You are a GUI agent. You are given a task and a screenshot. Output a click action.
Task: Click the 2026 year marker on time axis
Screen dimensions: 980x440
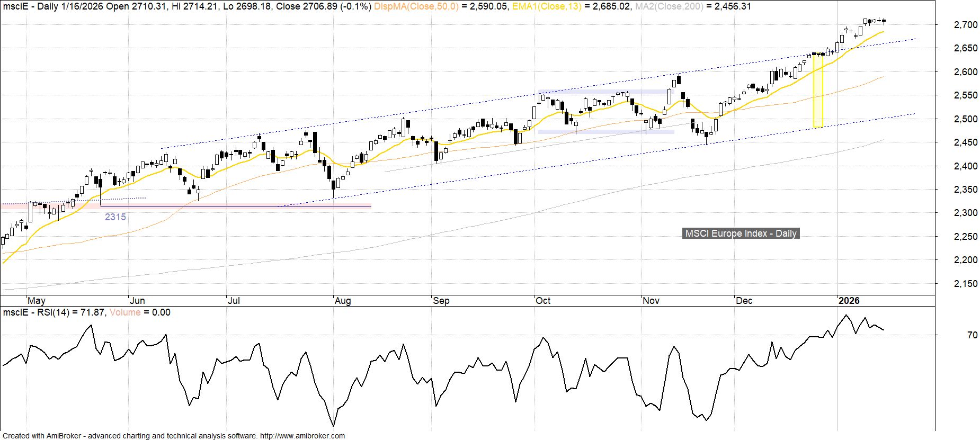(849, 301)
